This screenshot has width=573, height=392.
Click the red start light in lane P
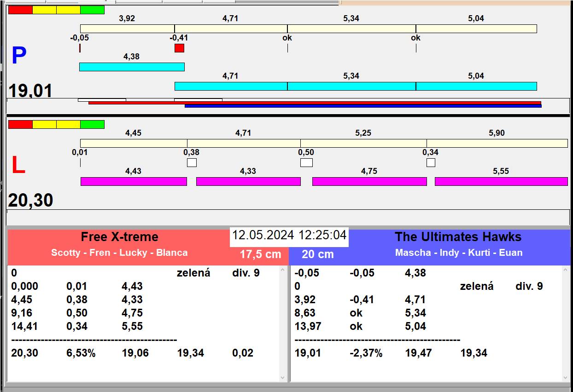[x=20, y=10]
